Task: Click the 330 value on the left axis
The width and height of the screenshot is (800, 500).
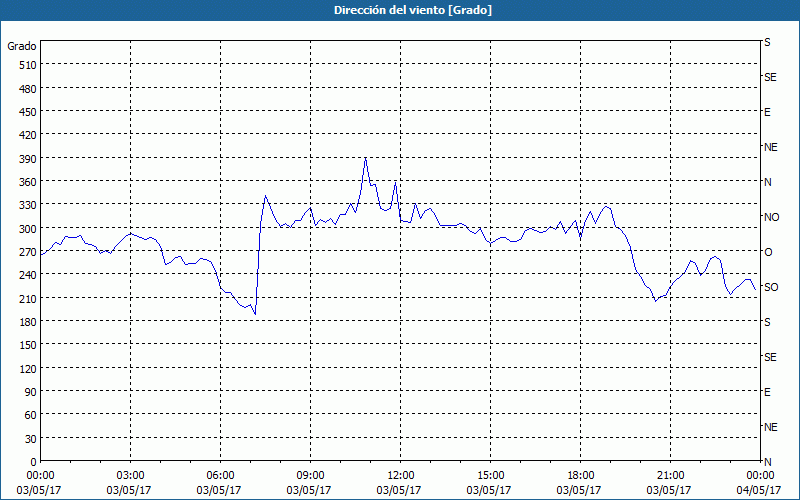Action: 28,205
